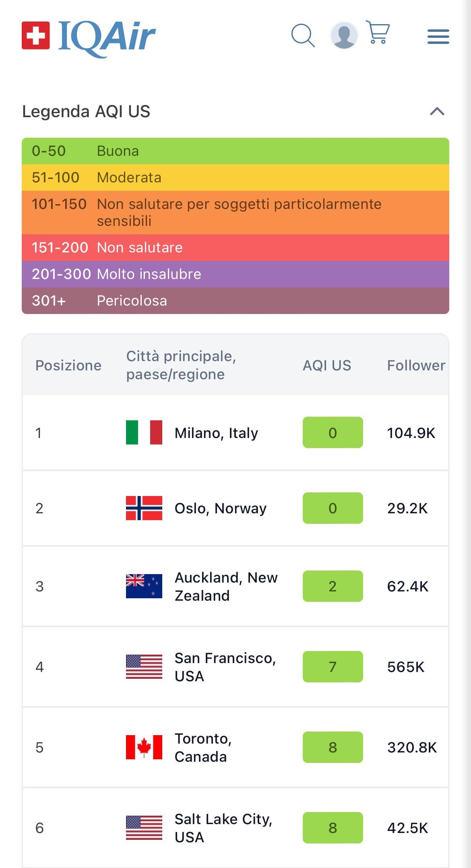Select the Salt Lake City, USA row
The image size is (471, 868).
tap(223, 828)
